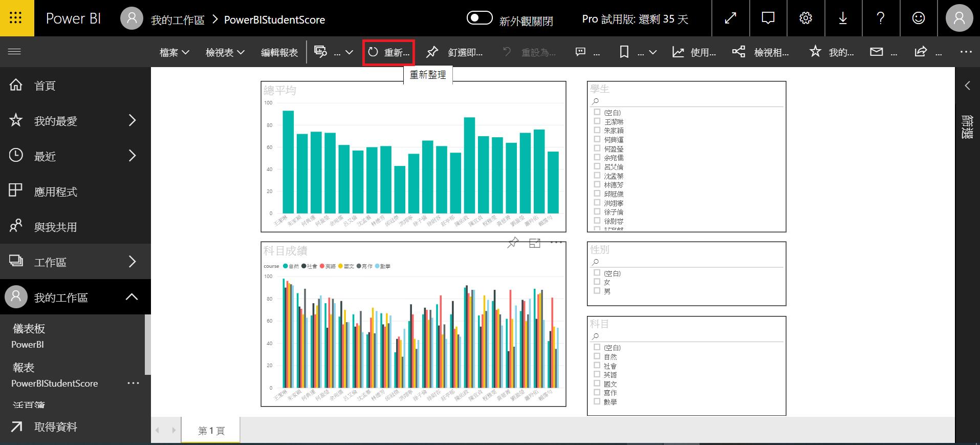The image size is (980, 445).
Task: Check the 朱家穎 student checkbox
Action: [x=597, y=130]
